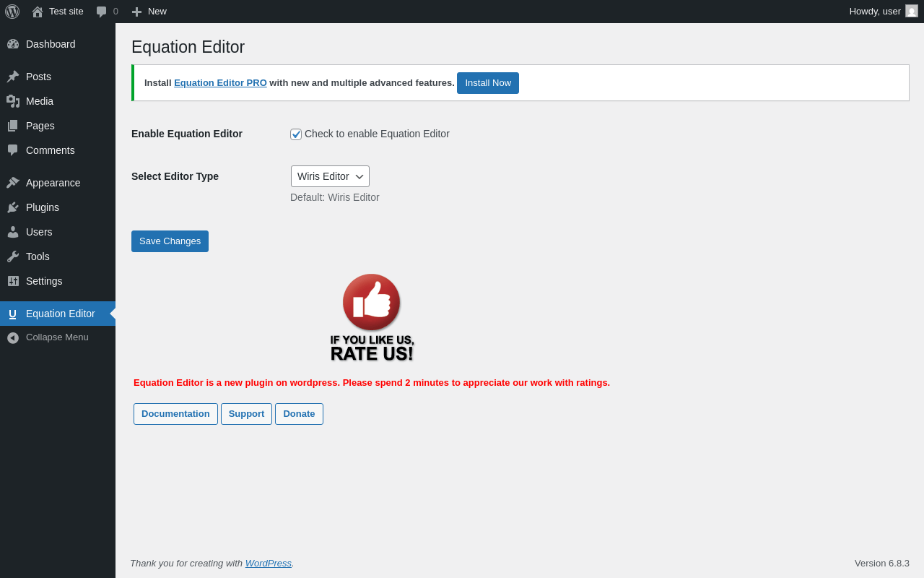Screen dimensions: 924x578
Task: Click the home icon beside Test site
Action: [38, 12]
